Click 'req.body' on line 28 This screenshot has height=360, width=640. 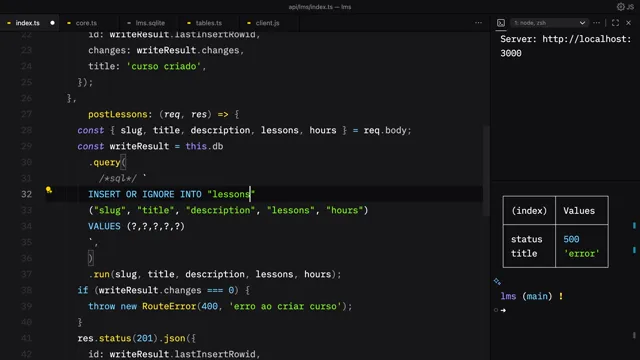(385, 130)
